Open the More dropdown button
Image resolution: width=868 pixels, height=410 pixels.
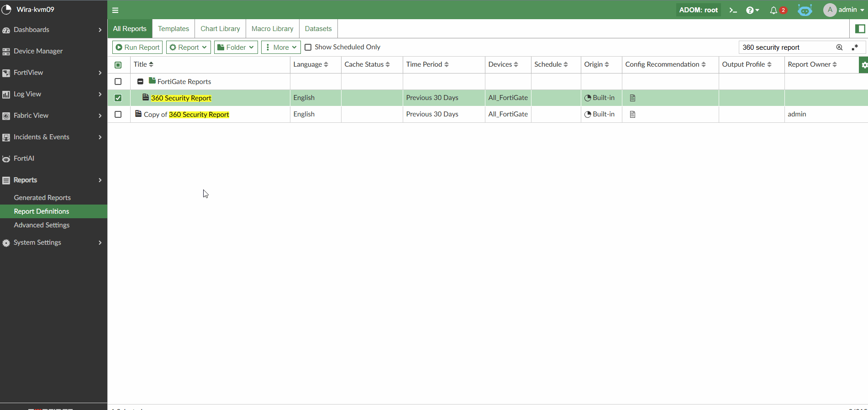pos(281,47)
